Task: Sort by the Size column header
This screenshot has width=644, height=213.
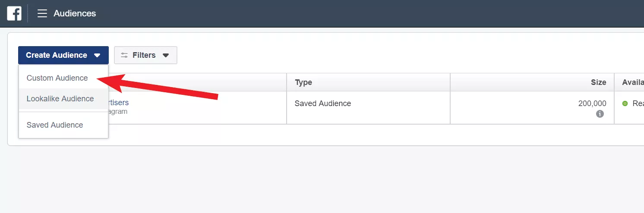Action: (598, 82)
